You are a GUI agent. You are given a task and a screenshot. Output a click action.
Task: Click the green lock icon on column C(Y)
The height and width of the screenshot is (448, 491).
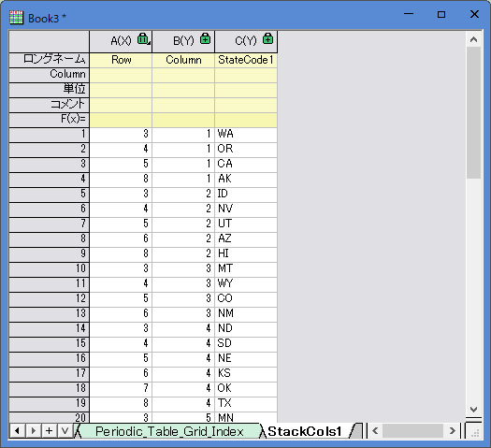click(x=267, y=38)
